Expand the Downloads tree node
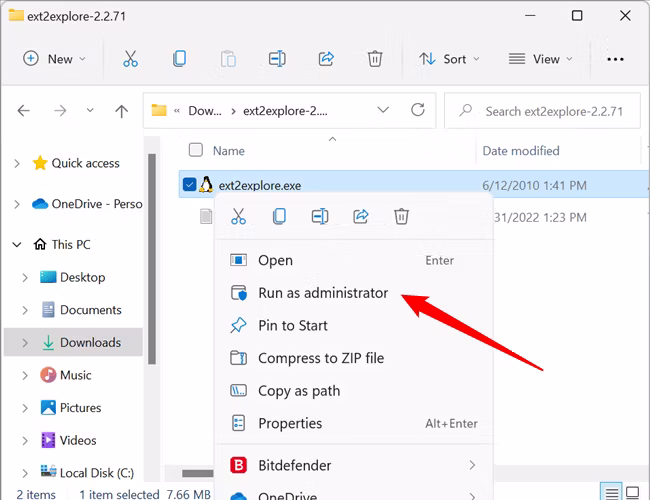The height and width of the screenshot is (500, 650). tap(25, 342)
